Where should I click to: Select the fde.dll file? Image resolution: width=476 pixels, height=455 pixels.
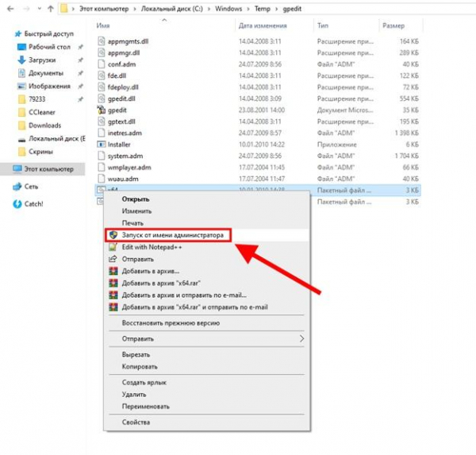[x=117, y=75]
